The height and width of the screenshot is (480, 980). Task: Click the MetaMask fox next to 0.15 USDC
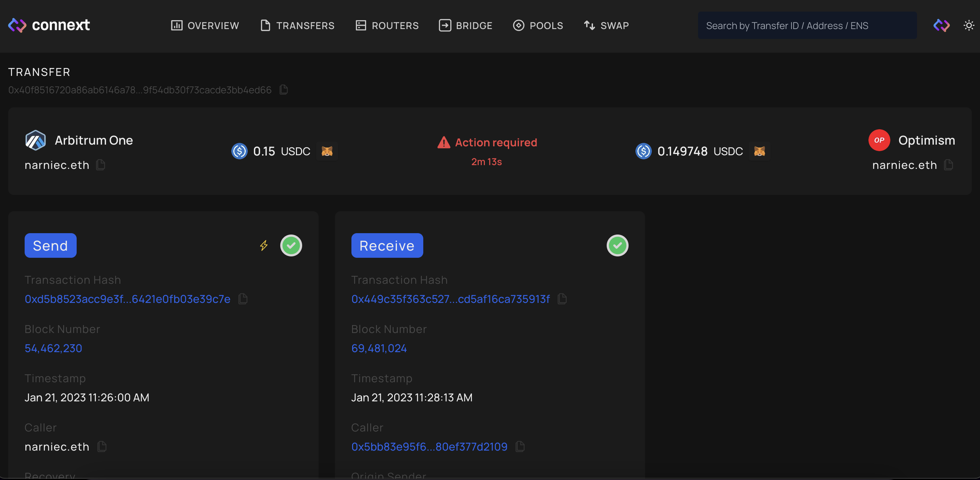click(x=327, y=151)
